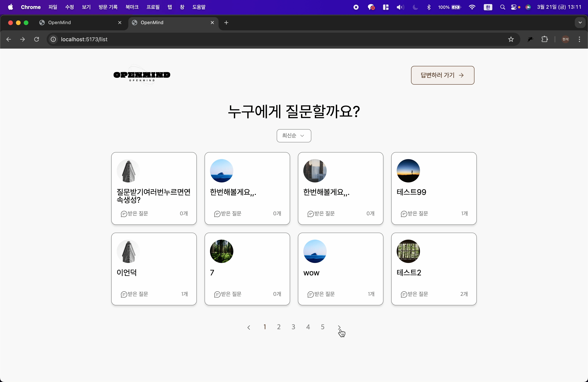Open the 방문 기록 menu
This screenshot has height=382, width=588.
(x=108, y=7)
